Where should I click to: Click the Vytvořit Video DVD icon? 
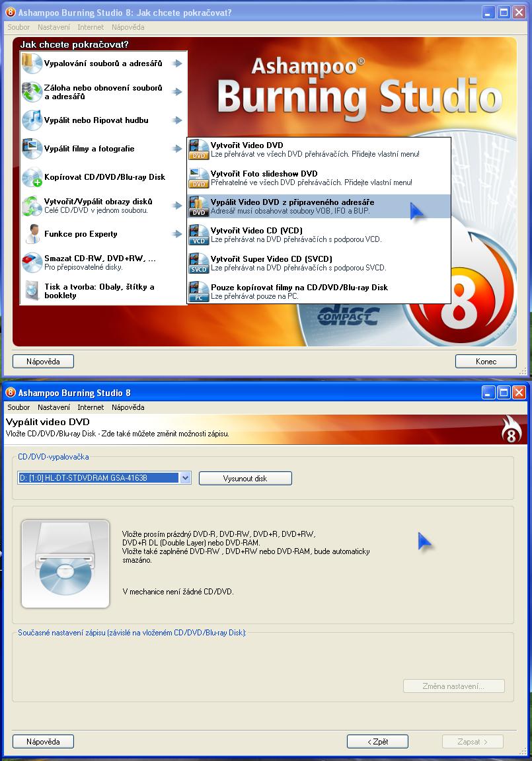coord(198,149)
